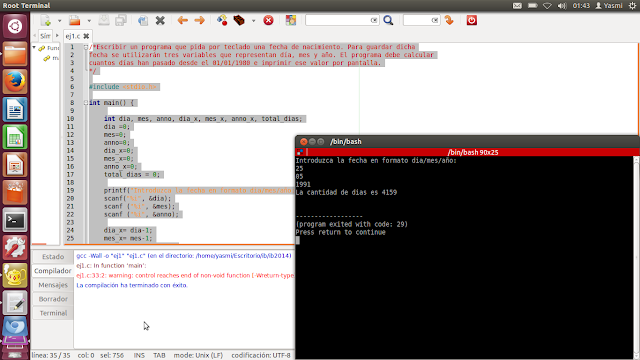Open Geany teapot icon in launcher
Screen dimensions: 640x360
[x=15, y=276]
